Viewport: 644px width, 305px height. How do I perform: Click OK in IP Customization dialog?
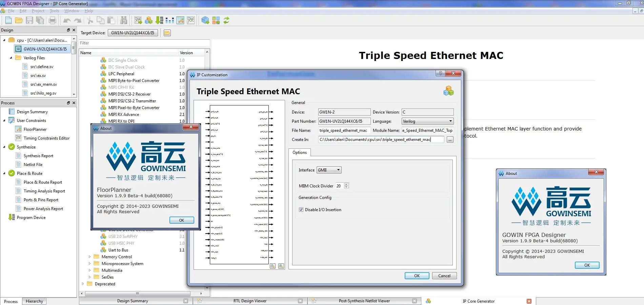click(x=417, y=276)
